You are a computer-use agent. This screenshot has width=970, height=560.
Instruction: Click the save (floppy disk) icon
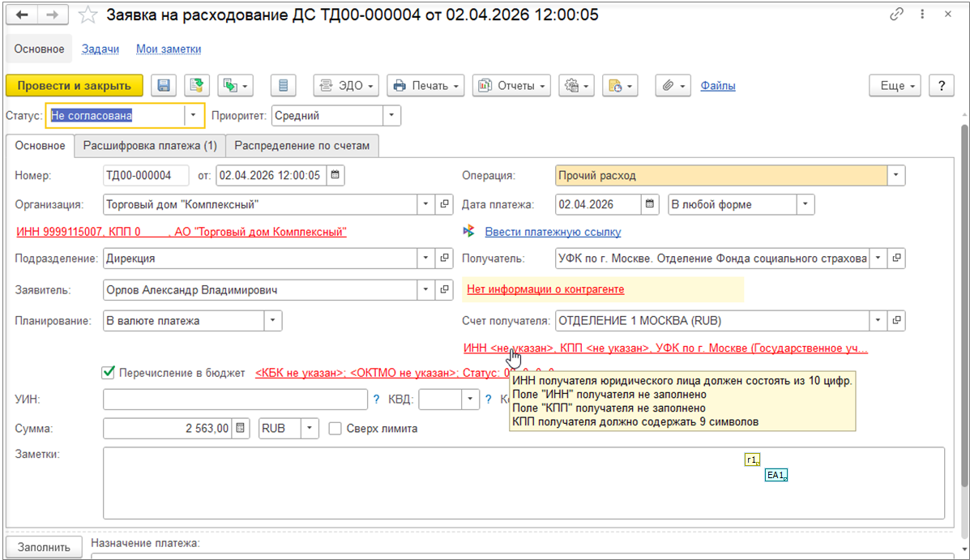[x=164, y=85]
